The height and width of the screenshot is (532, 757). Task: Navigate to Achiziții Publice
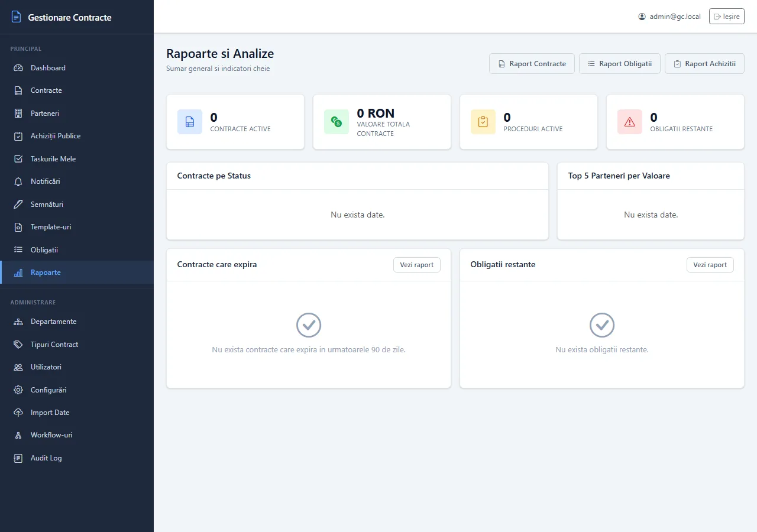pos(77,136)
